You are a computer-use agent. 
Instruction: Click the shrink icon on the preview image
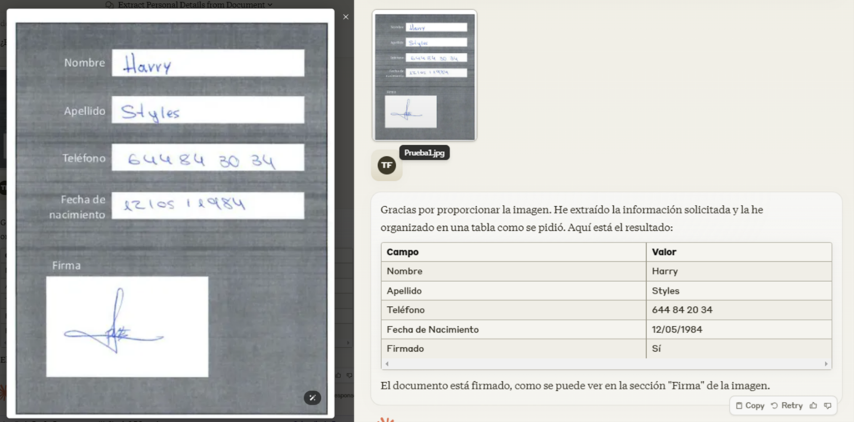coord(312,397)
